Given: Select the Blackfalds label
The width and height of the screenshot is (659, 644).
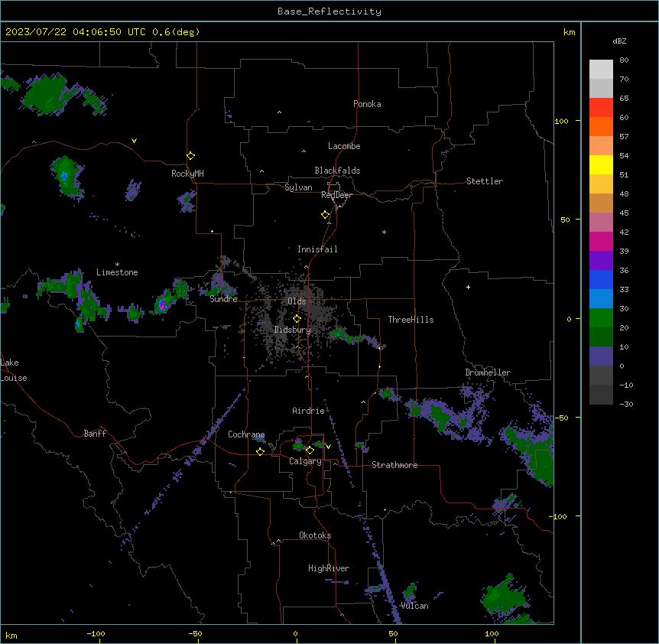Looking at the screenshot, I should click(337, 171).
